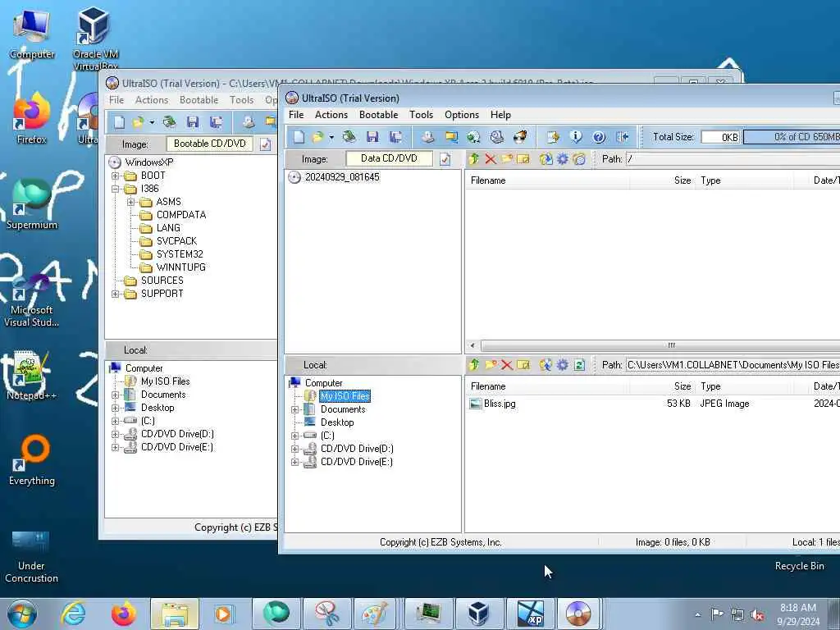Image resolution: width=840 pixels, height=630 pixels.
Task: Click gear icon in Image pane toolbar
Action: (563, 159)
